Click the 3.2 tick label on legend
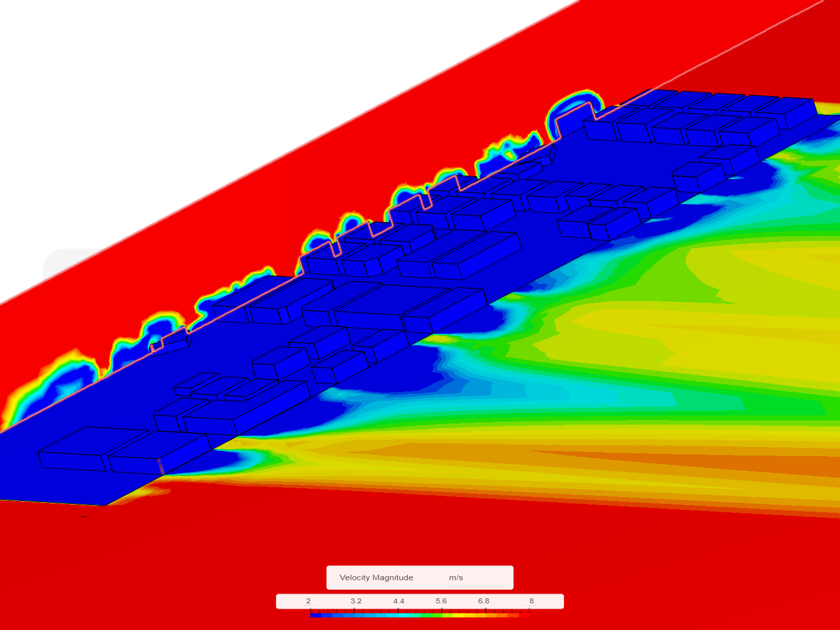This screenshot has width=840, height=630. (356, 601)
